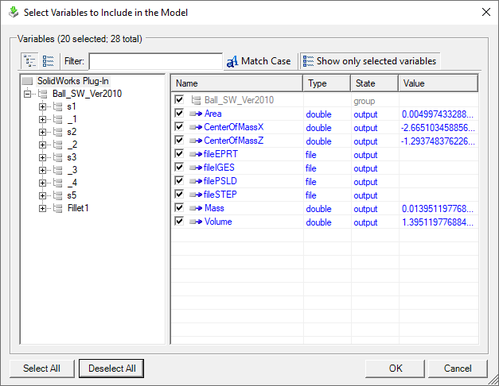Switch to flat list view icon

tap(48, 61)
